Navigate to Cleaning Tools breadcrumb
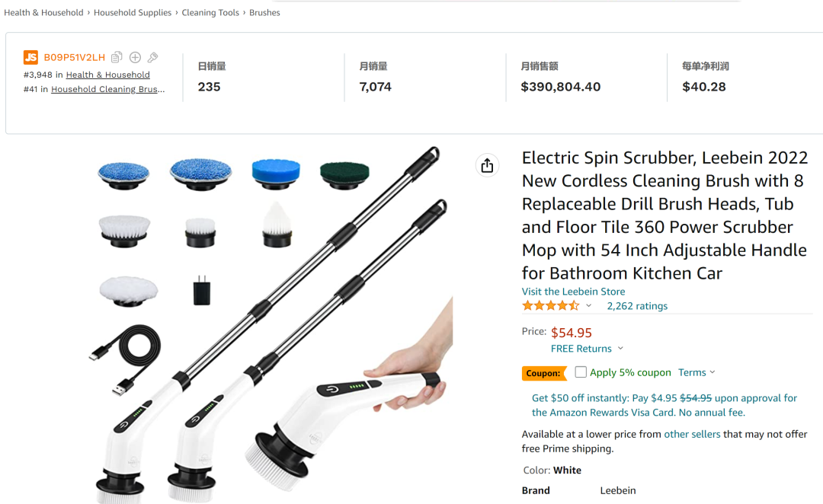 point(210,12)
